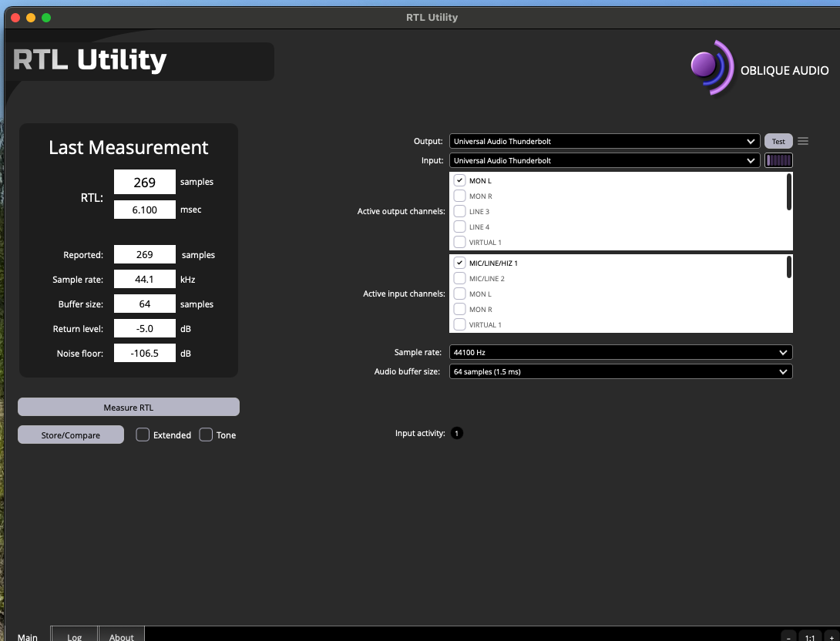The height and width of the screenshot is (641, 840).
Task: Tick the Extended checkbox
Action: pyautogui.click(x=143, y=435)
